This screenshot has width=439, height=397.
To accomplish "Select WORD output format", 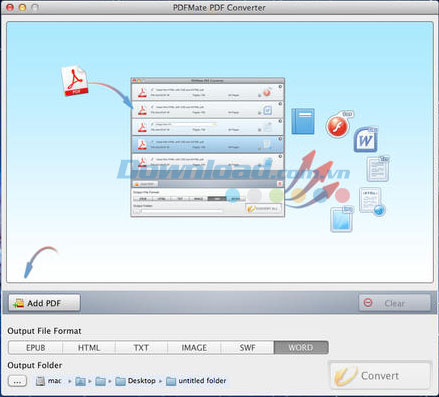I will click(301, 348).
